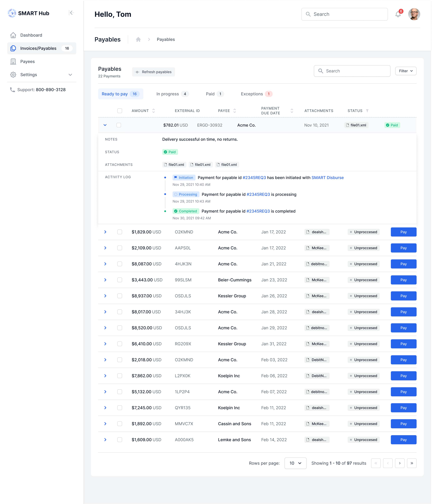Click the Dashboard house icon

coord(13,35)
